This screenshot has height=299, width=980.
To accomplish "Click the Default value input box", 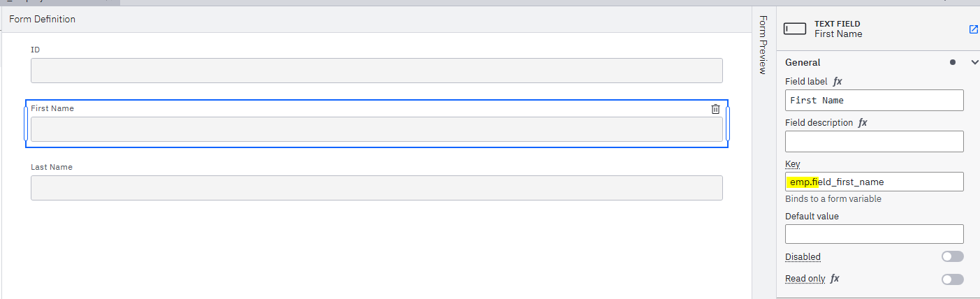I will [874, 234].
